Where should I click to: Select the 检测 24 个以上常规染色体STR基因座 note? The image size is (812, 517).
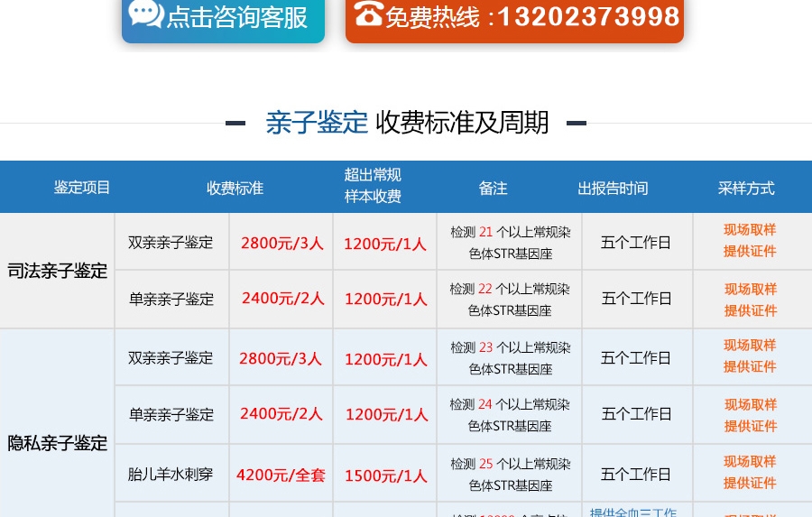(510, 415)
